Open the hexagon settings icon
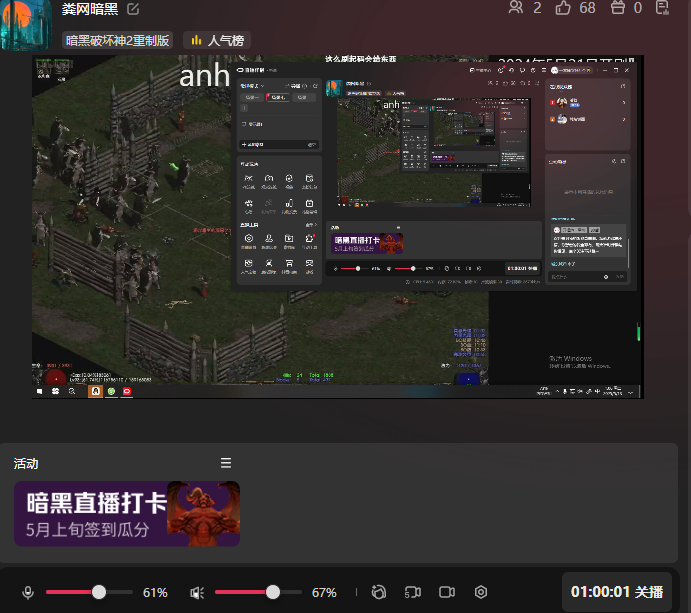 pos(481,592)
